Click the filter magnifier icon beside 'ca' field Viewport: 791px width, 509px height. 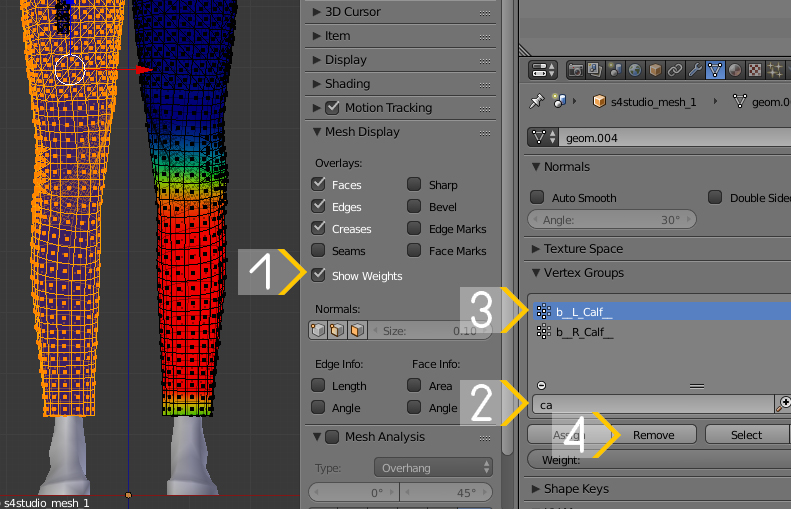[783, 404]
